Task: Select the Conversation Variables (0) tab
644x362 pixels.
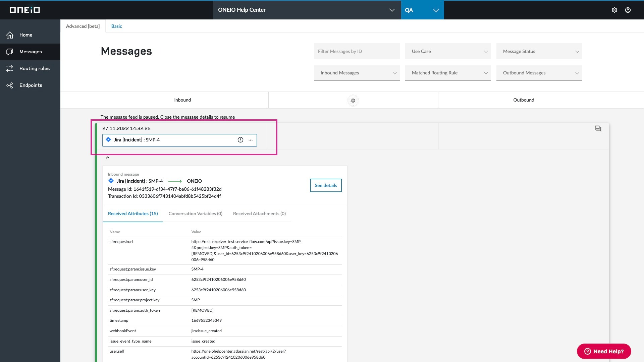Action: click(195, 214)
